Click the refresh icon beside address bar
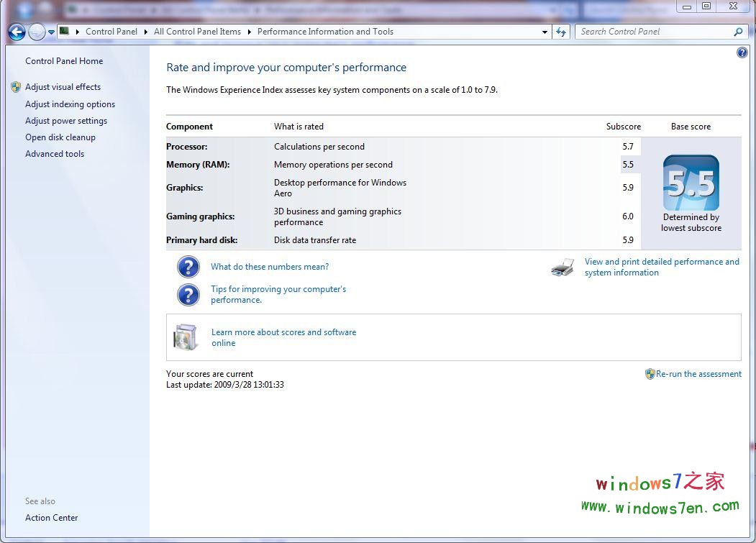This screenshot has height=543, width=756. coord(562,32)
